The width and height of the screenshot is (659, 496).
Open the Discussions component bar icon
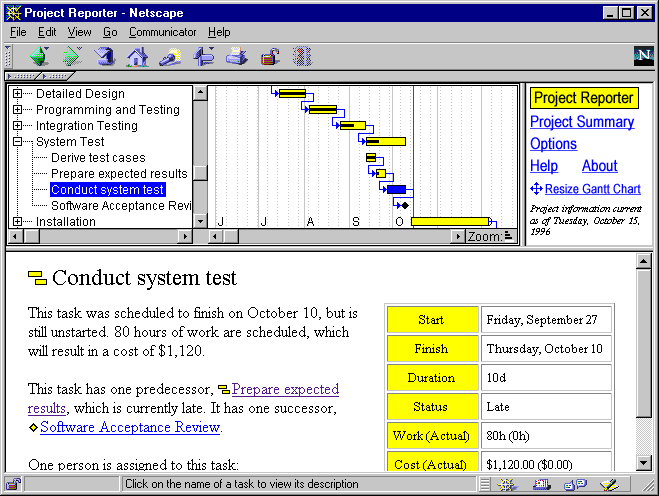575,485
